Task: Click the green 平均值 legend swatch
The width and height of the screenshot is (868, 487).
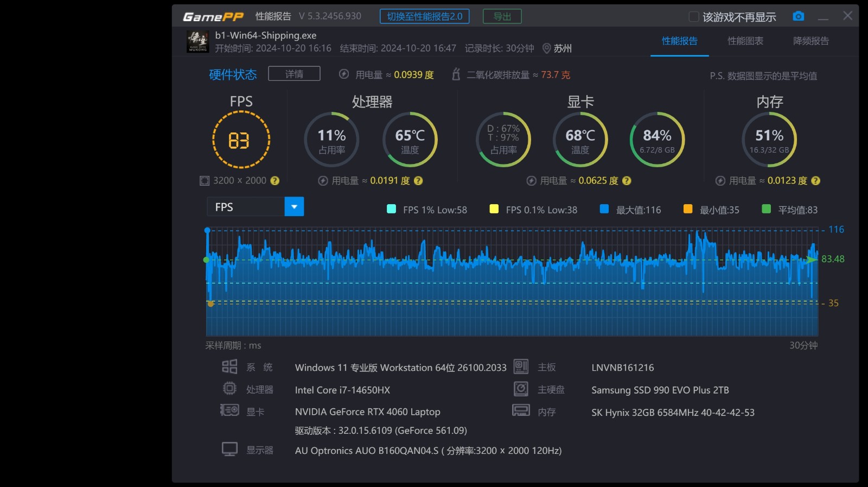Action: tap(767, 209)
